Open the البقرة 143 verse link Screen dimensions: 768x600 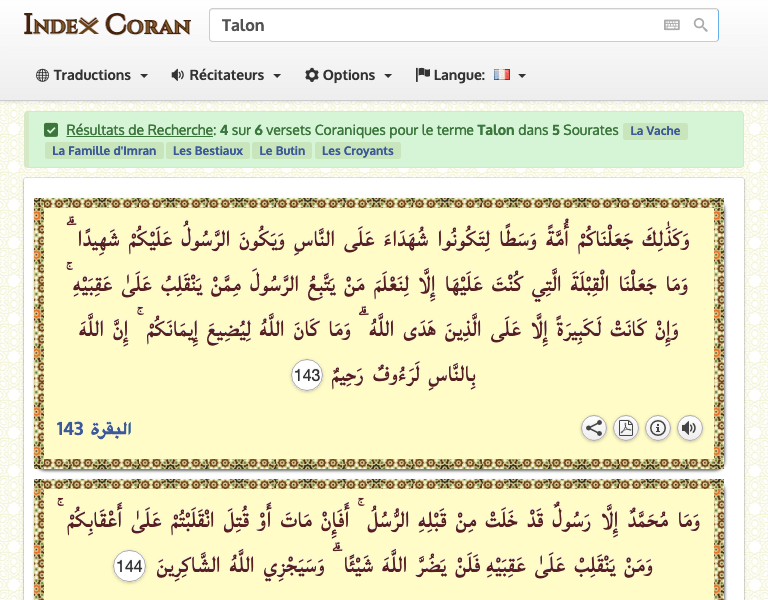(x=94, y=429)
